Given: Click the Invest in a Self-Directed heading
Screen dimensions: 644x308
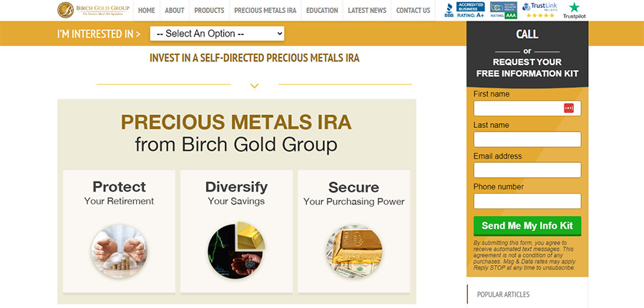Looking at the screenshot, I should click(254, 58).
